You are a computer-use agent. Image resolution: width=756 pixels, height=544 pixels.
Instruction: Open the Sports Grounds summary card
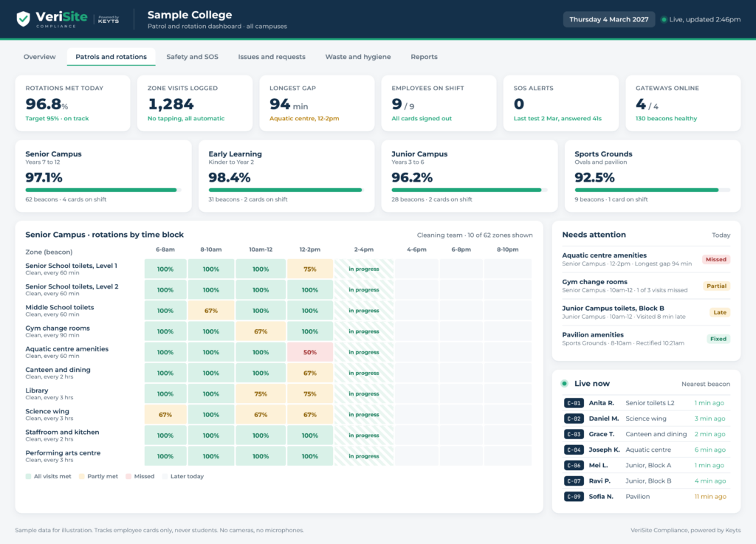tap(653, 176)
